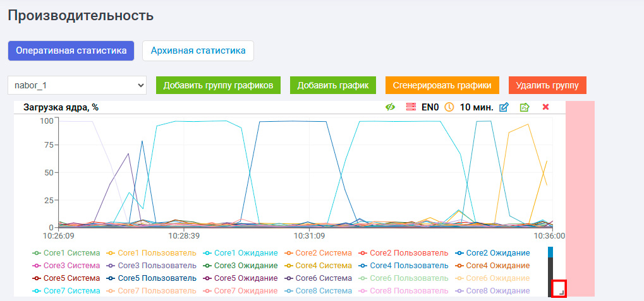The width and height of the screenshot is (644, 301).
Task: Click the Загрузка ядра, % chart title
Action: [x=61, y=108]
